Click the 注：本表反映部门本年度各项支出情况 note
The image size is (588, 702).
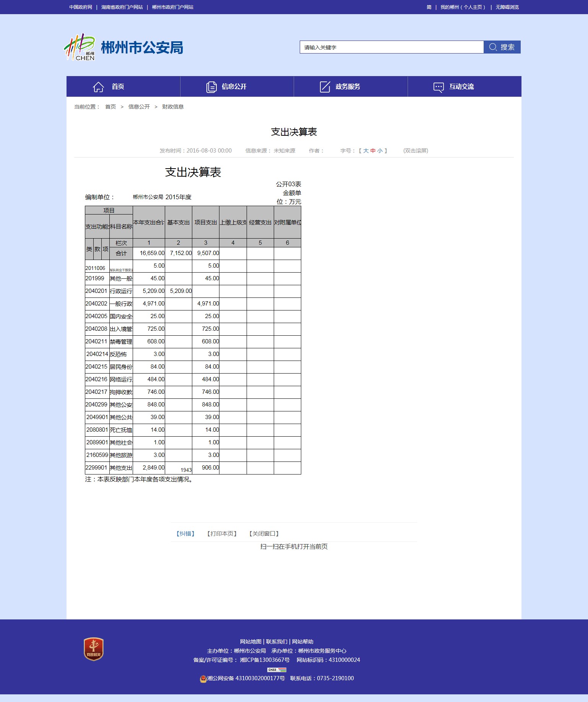tap(140, 479)
